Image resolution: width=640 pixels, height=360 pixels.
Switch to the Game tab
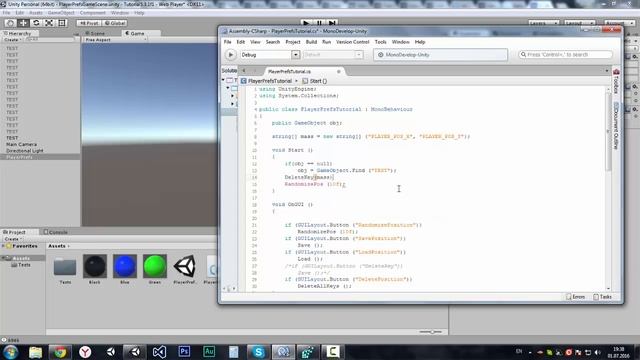coord(137,33)
